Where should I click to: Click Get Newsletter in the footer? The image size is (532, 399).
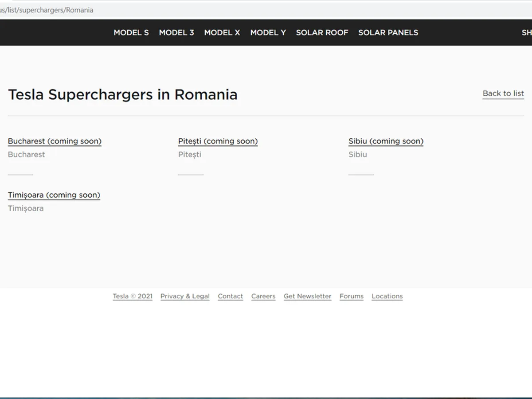pyautogui.click(x=307, y=296)
